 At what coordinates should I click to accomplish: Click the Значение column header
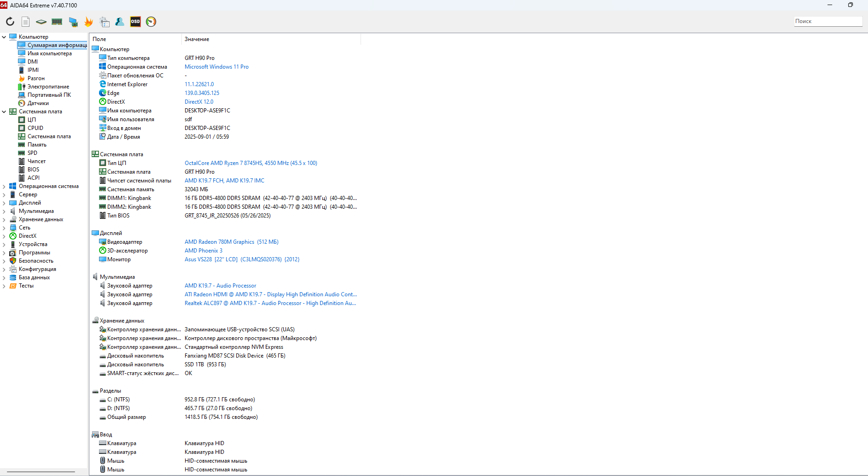pyautogui.click(x=271, y=39)
